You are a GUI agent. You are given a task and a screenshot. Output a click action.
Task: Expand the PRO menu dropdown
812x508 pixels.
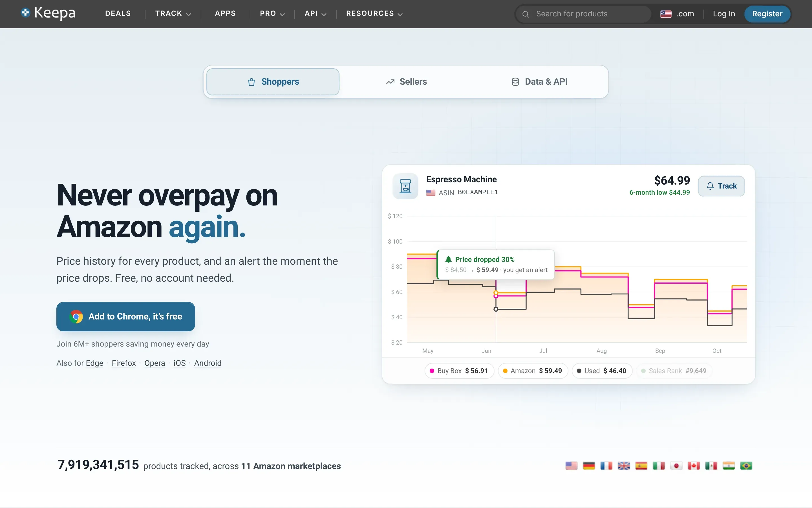[272, 14]
